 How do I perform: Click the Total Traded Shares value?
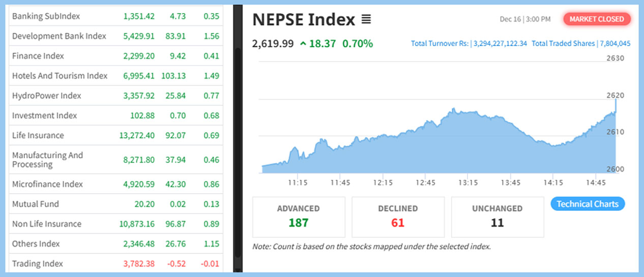point(615,44)
